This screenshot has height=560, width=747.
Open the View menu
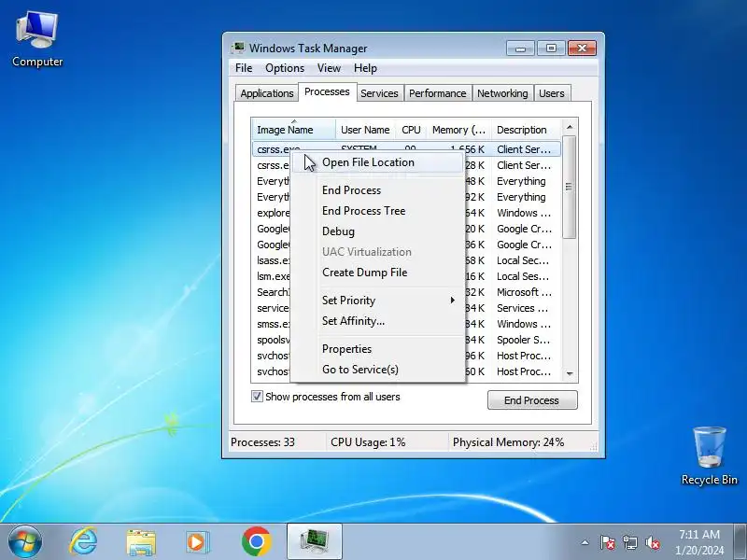(329, 68)
